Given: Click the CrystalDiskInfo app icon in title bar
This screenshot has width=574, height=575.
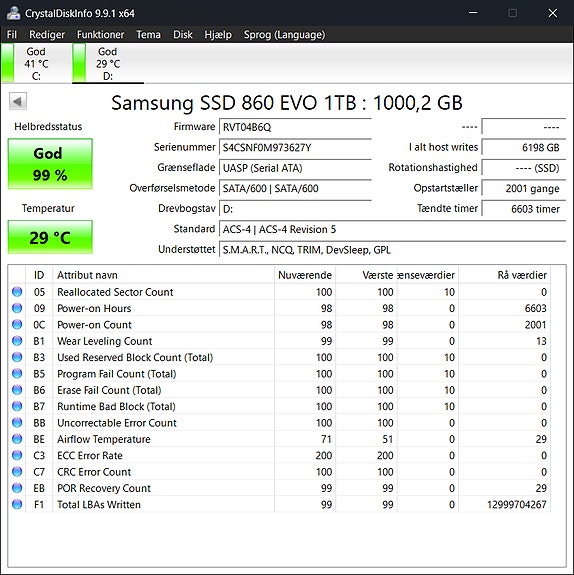Looking at the screenshot, I should pyautogui.click(x=14, y=13).
